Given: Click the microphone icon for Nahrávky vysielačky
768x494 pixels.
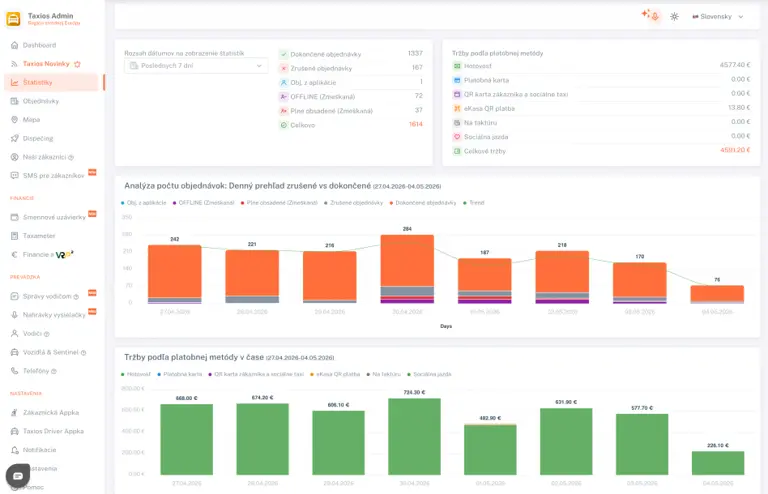Looking at the screenshot, I should (x=14, y=315).
